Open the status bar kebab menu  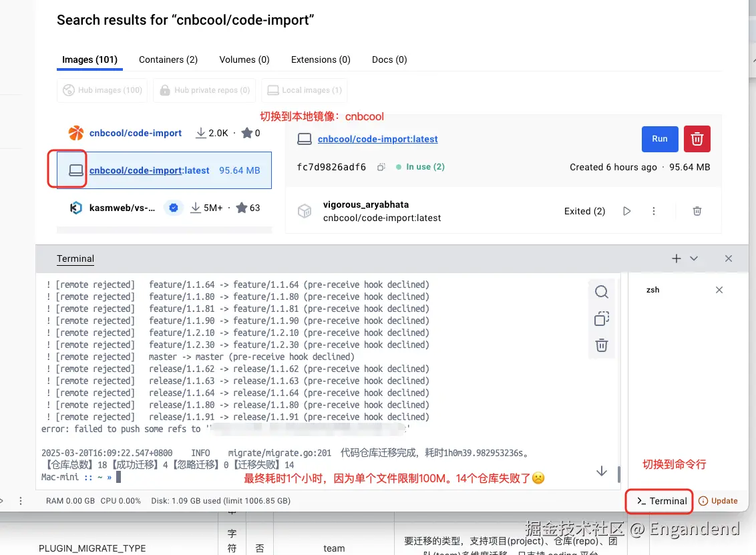coord(20,501)
